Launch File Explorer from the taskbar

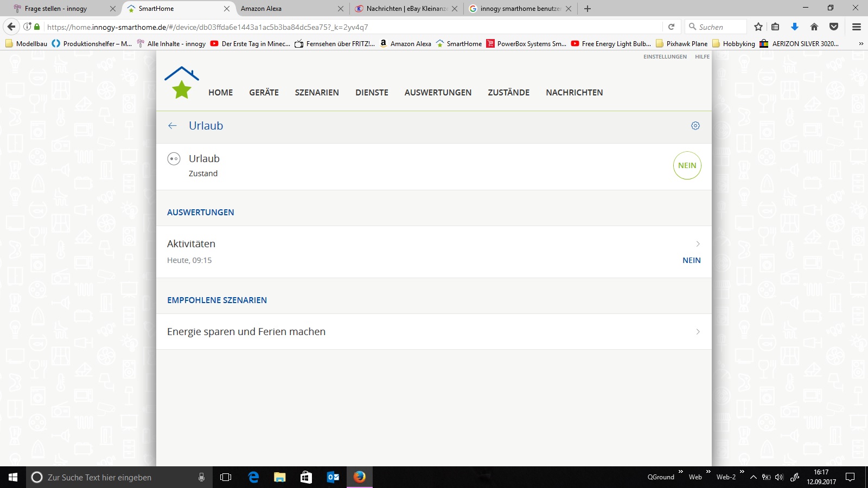pyautogui.click(x=279, y=477)
